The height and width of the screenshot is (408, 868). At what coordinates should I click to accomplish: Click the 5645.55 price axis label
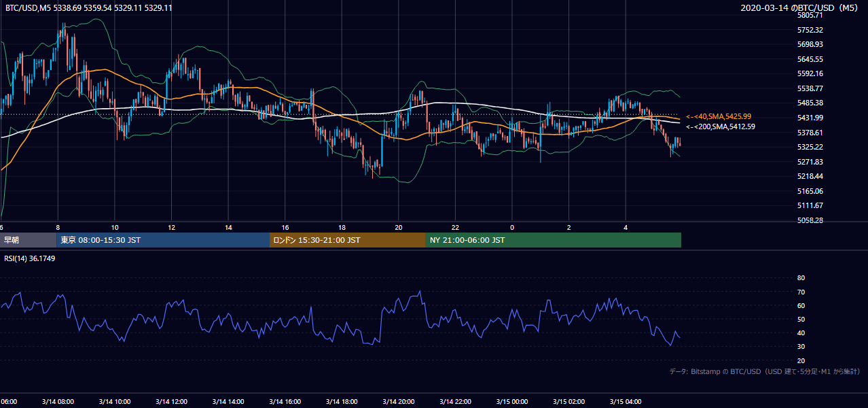coord(810,59)
